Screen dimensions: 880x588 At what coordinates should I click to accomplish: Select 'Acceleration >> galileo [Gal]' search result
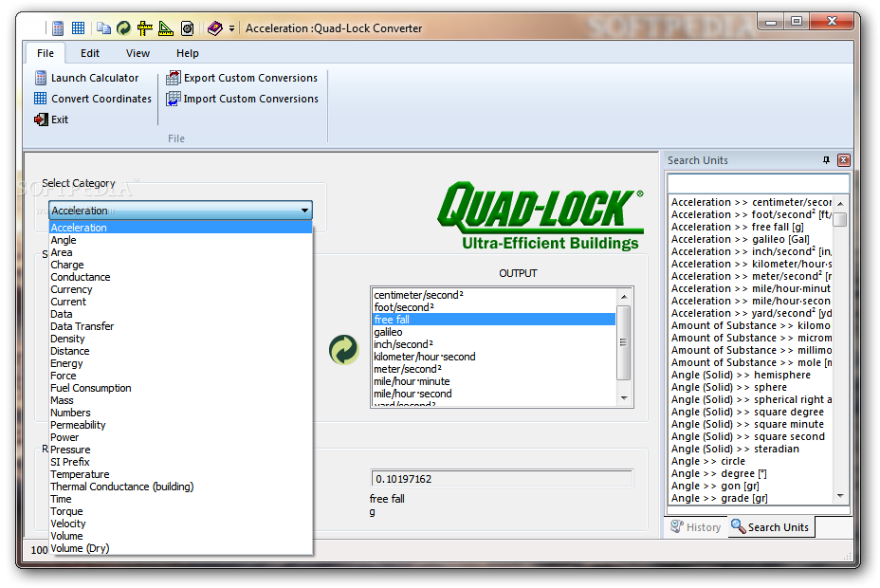coord(751,240)
